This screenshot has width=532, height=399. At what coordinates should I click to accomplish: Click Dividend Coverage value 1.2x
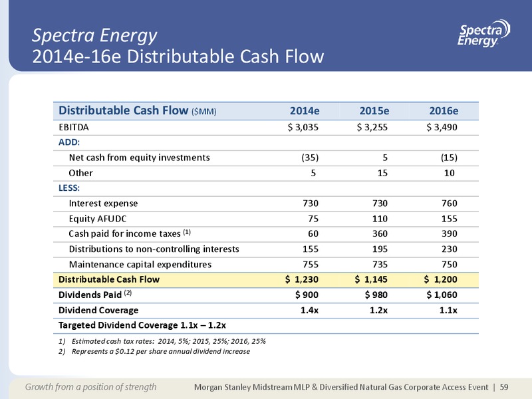(x=378, y=310)
